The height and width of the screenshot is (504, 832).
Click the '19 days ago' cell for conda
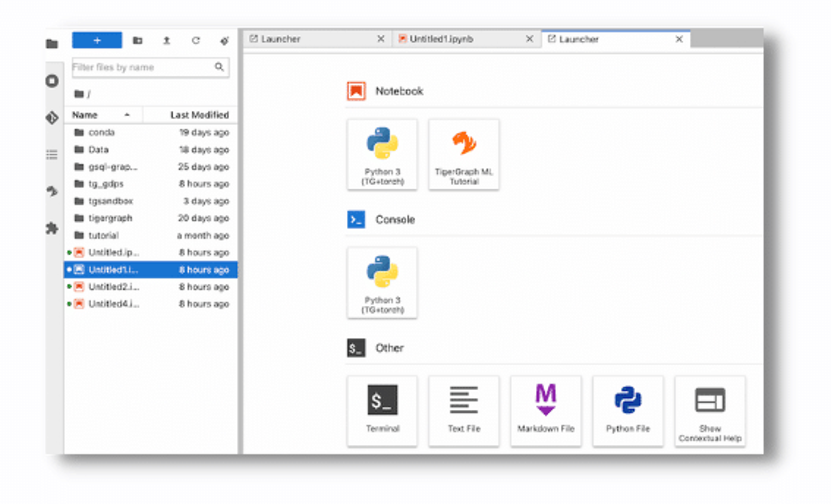pyautogui.click(x=204, y=132)
